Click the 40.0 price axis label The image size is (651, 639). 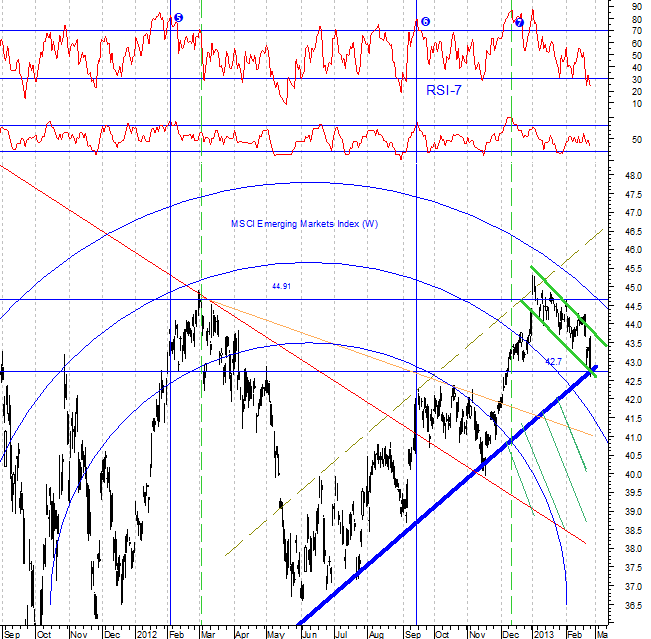point(633,475)
